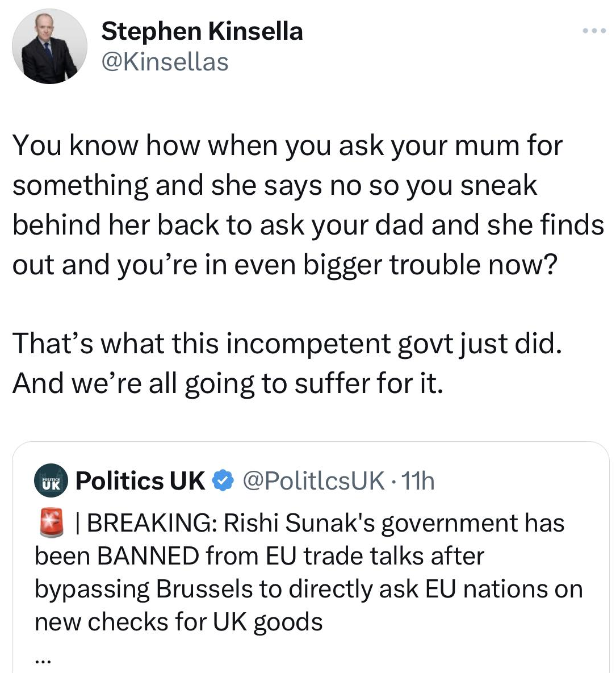616x673 pixels.
Task: Click the word BANNED in quoted tweet
Action: click(x=148, y=556)
